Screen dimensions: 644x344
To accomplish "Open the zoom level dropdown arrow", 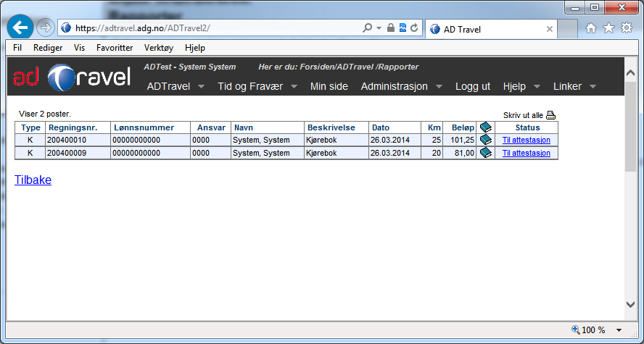I will click(x=619, y=330).
